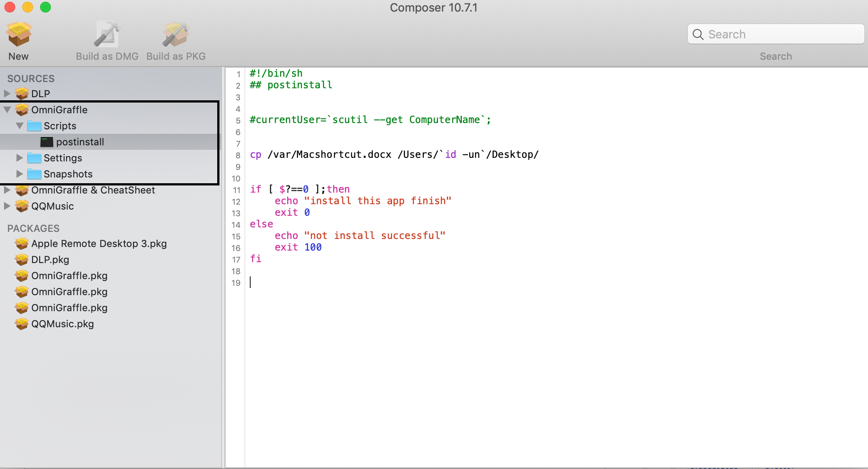Select the DLP source label
868x469 pixels.
(x=41, y=94)
